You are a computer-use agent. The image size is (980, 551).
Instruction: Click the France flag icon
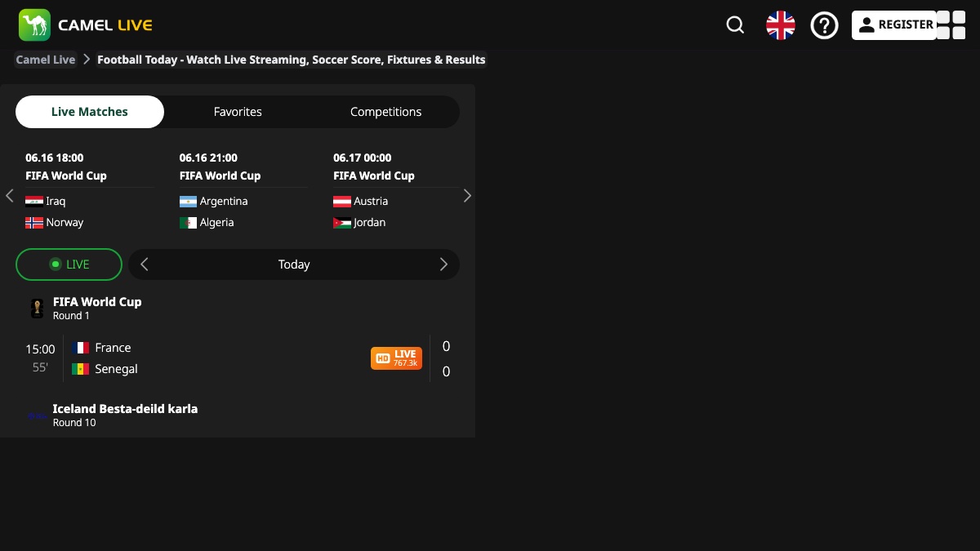(x=80, y=348)
